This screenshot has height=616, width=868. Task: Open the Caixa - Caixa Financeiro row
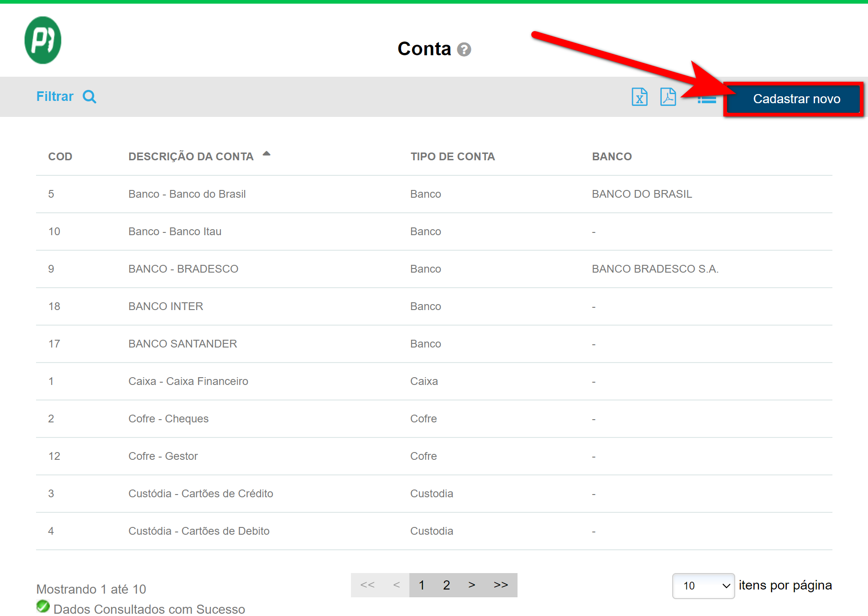pos(188,381)
